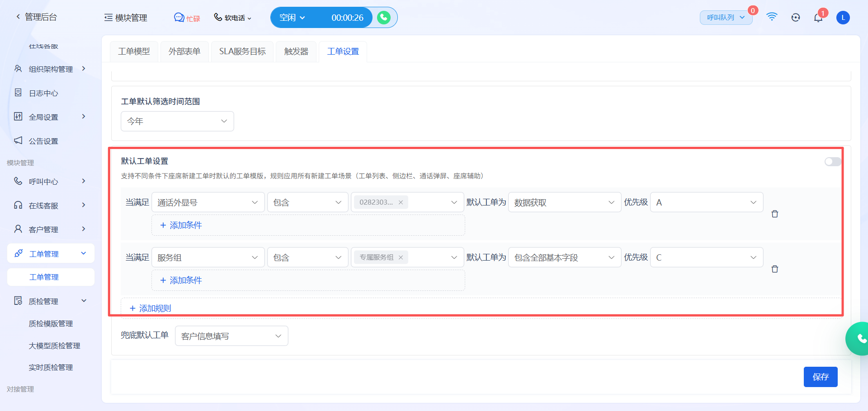Enable the 默认工单设置 toggle switch

coord(833,162)
